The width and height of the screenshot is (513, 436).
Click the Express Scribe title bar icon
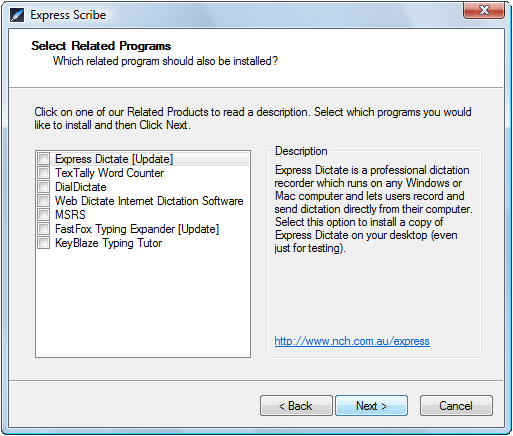(x=17, y=15)
